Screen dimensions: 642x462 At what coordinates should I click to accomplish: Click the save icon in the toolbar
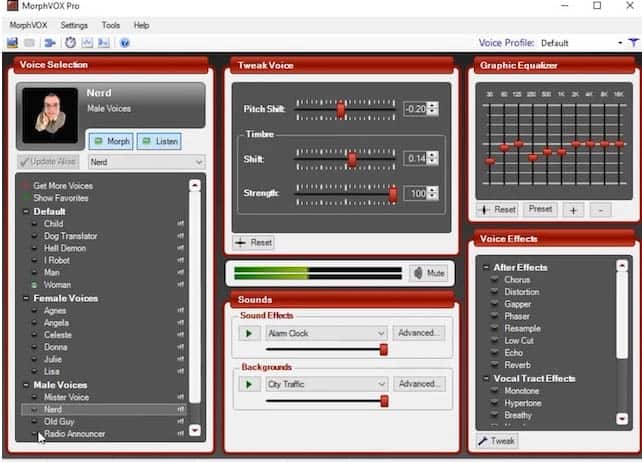12,43
